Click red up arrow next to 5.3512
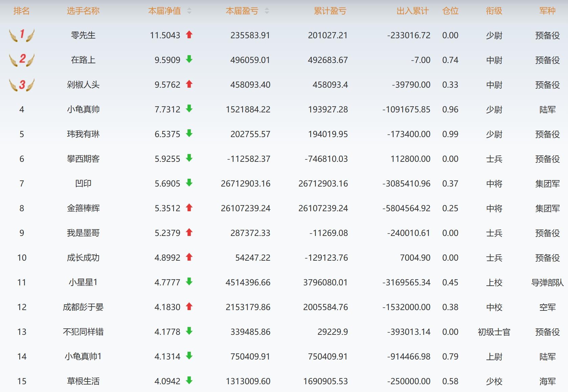The image size is (568, 392). click(189, 208)
